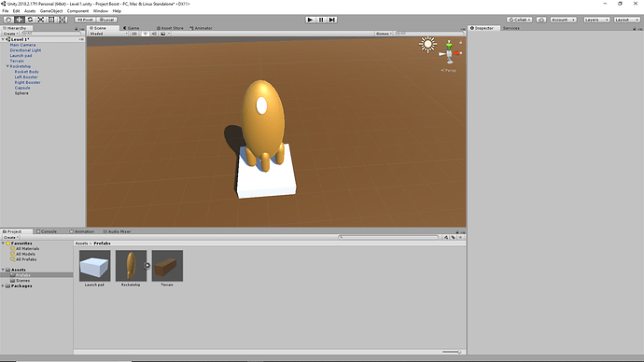Collapse the Level 1 scene node
The height and width of the screenshot is (362, 644).
3,39
